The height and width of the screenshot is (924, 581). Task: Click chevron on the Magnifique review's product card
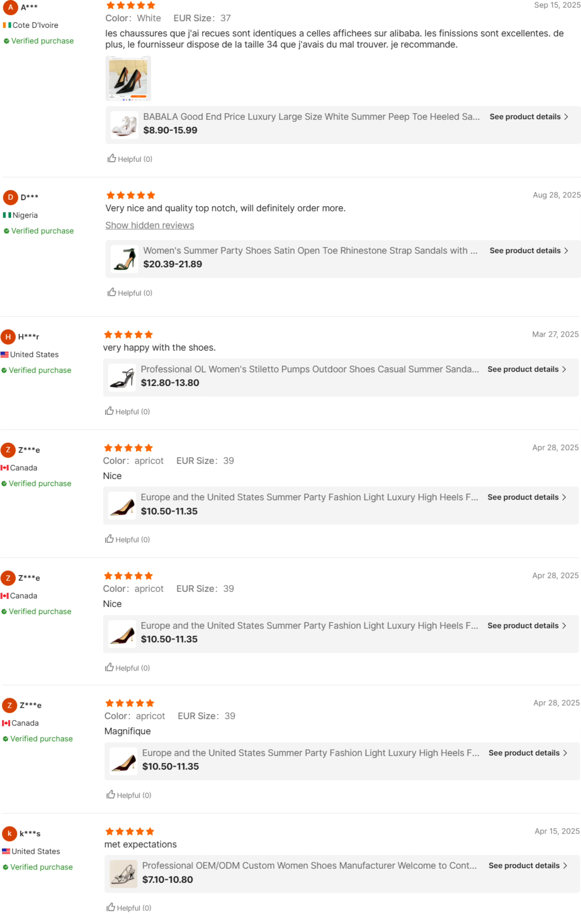(565, 753)
